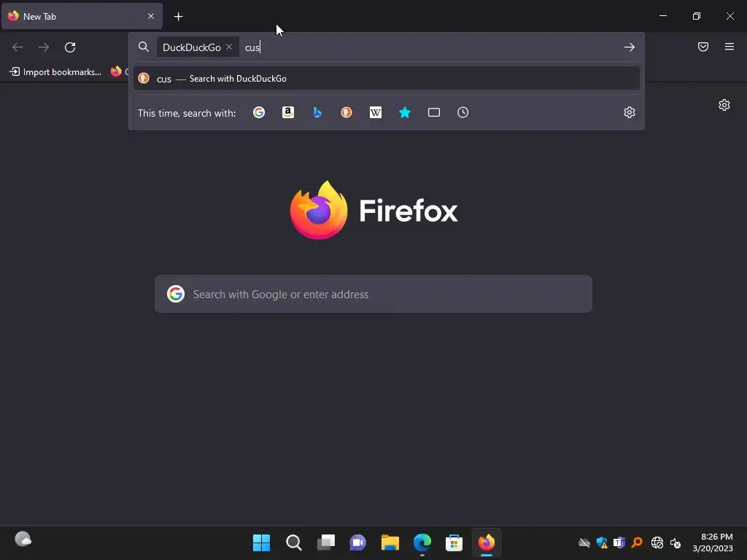Click muted volume icon in tray
This screenshot has width=747, height=560.
click(x=675, y=542)
